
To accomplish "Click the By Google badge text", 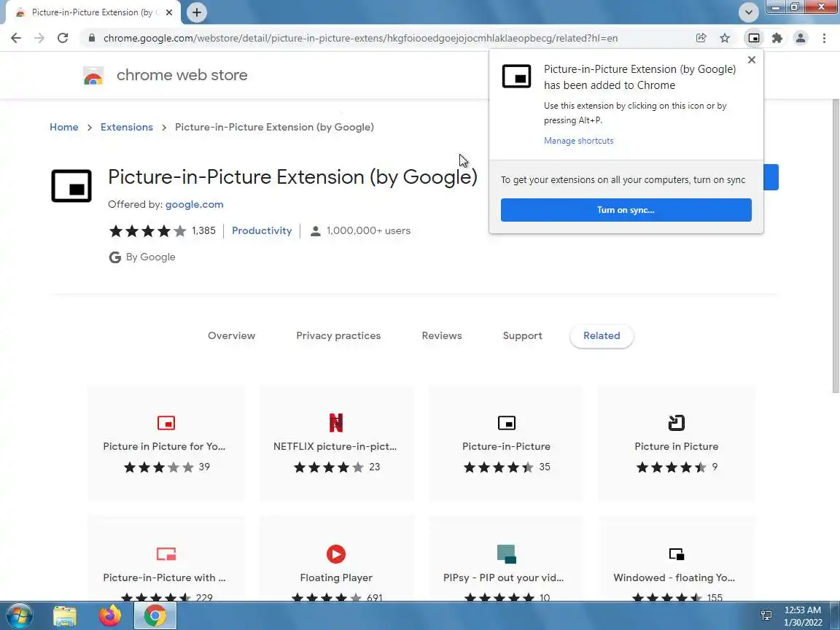I will tap(150, 257).
